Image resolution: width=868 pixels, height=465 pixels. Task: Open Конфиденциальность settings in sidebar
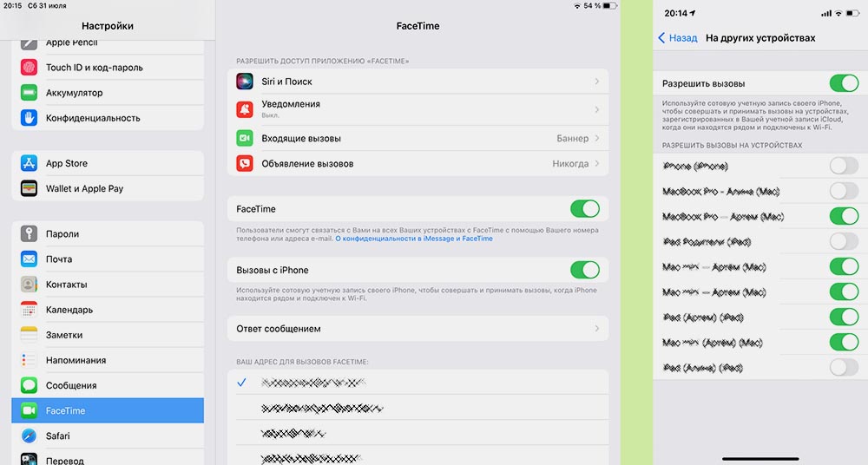coord(108,118)
